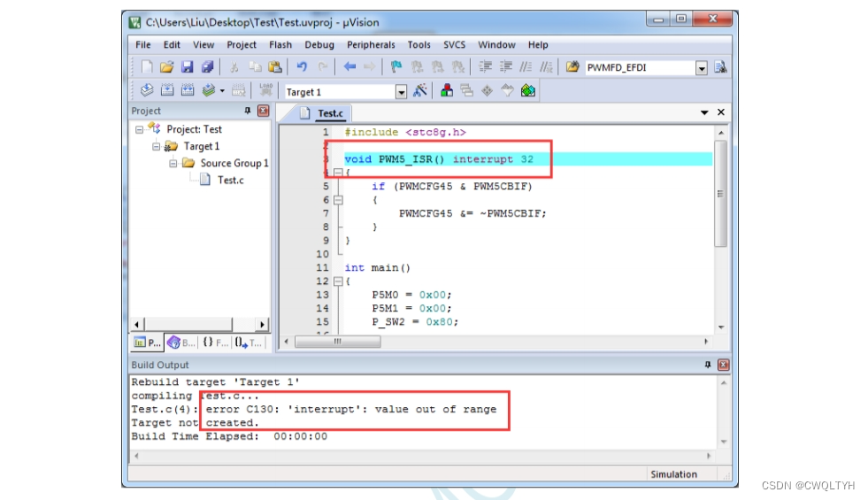The width and height of the screenshot is (868, 500).
Task: Indent the selected lines
Action: click(486, 67)
